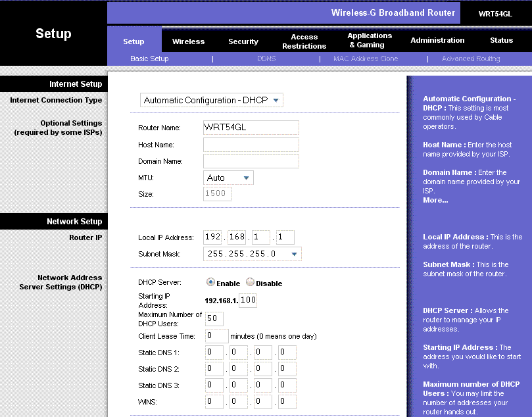Select DHCP Server Enable radio button
This screenshot has width=532, height=417.
tap(210, 282)
